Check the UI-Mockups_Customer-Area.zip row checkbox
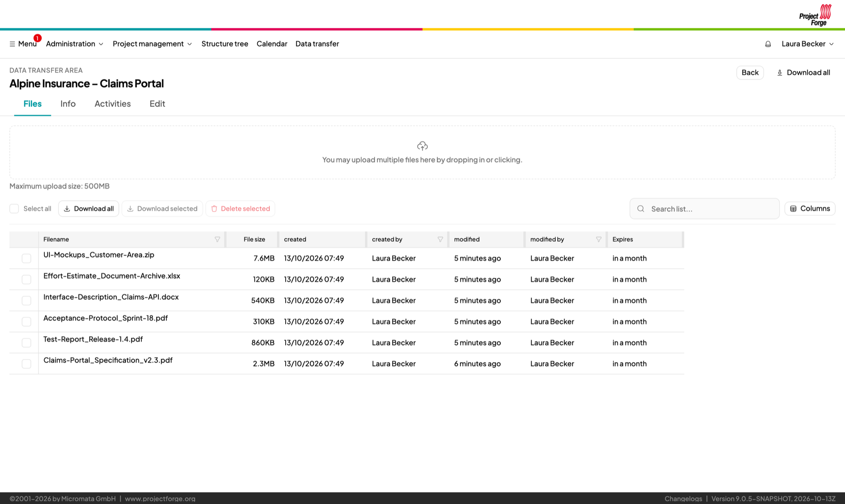The image size is (845, 504). click(26, 258)
